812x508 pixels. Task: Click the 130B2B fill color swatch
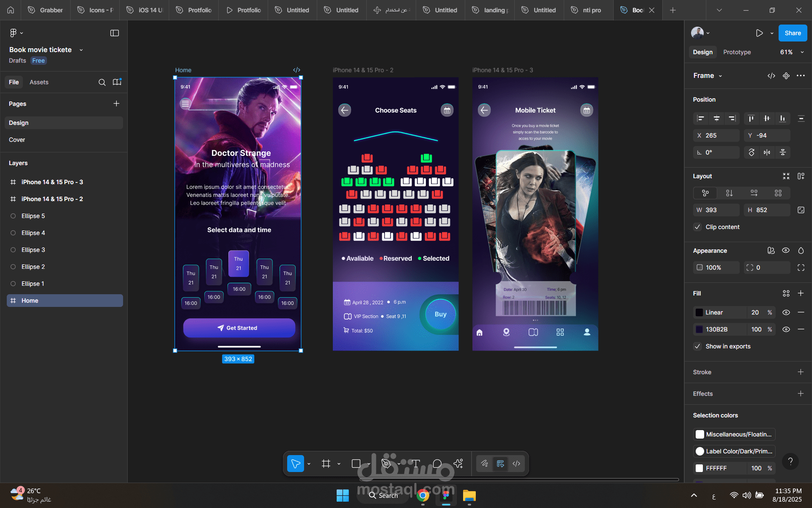(700, 329)
